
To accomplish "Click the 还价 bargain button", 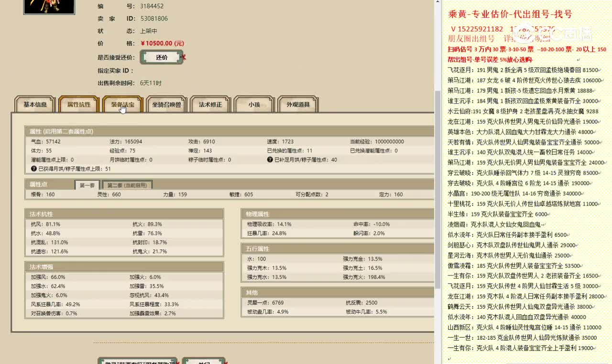I will (162, 57).
